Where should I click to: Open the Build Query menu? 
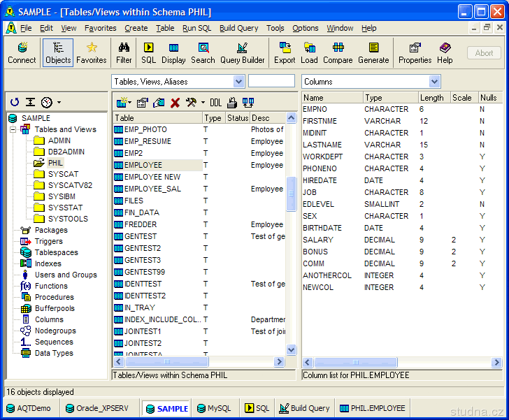[x=238, y=28]
